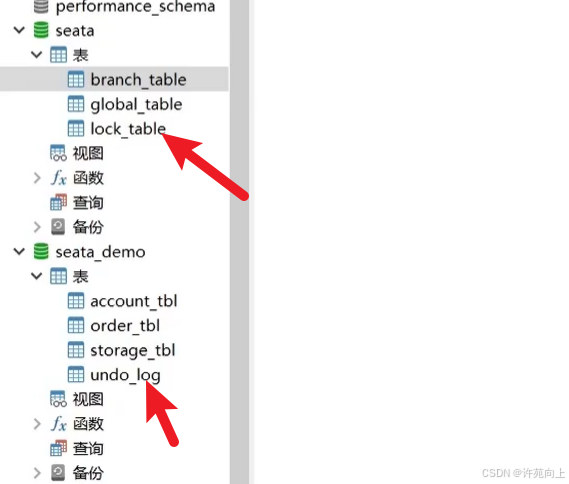Viewport: 569px width, 484px height.
Task: Click the undo_log table icon
Action: [76, 374]
